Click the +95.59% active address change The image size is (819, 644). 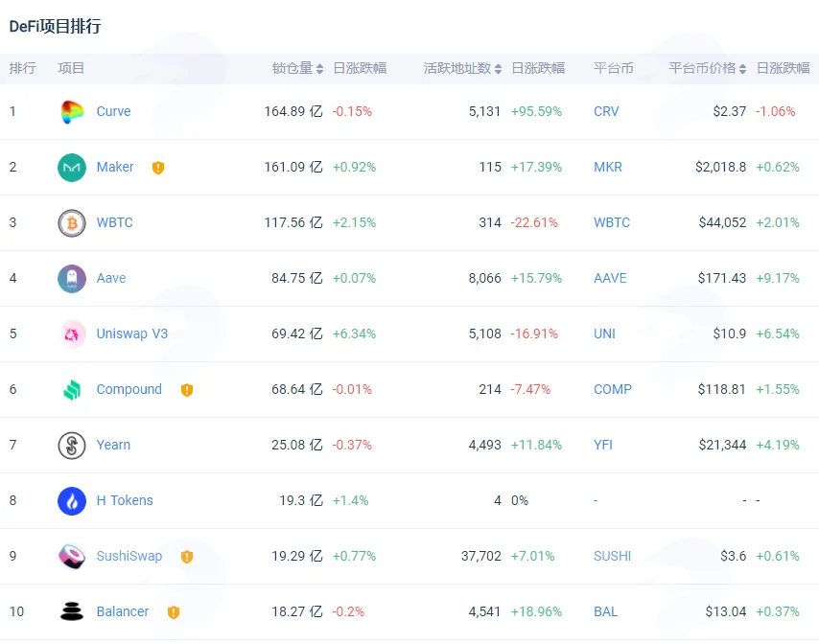536,111
